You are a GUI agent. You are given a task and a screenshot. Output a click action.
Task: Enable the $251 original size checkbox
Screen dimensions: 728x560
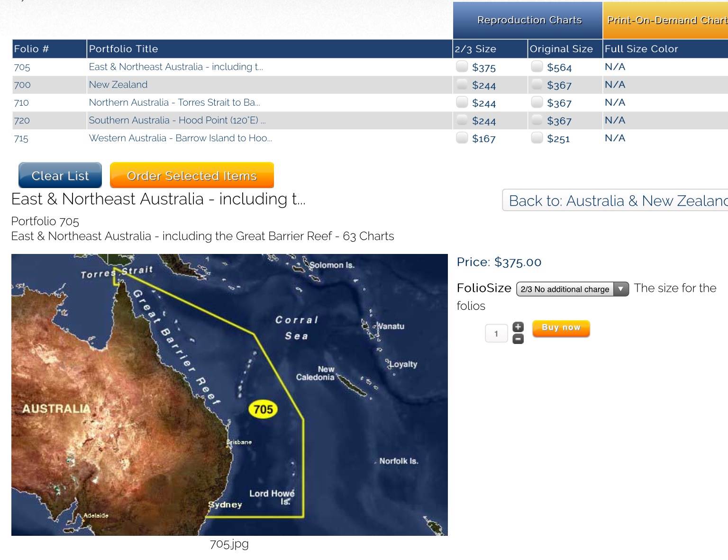click(x=537, y=138)
